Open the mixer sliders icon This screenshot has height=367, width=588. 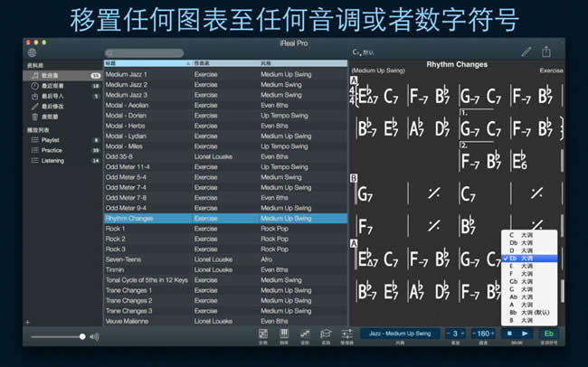pos(346,334)
